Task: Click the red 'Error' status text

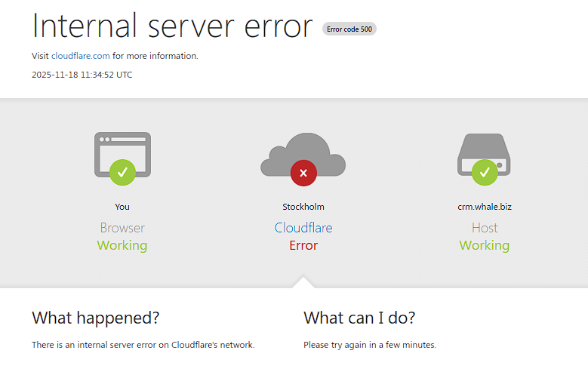Action: click(303, 245)
